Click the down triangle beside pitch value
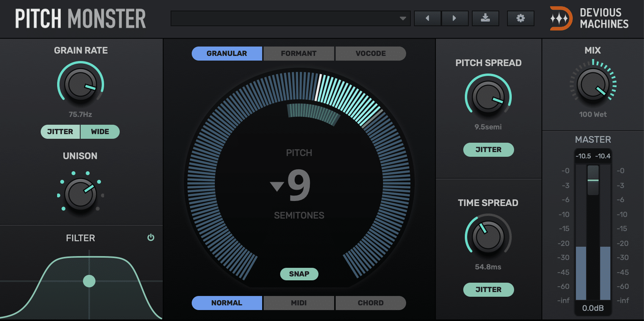 pyautogui.click(x=277, y=186)
